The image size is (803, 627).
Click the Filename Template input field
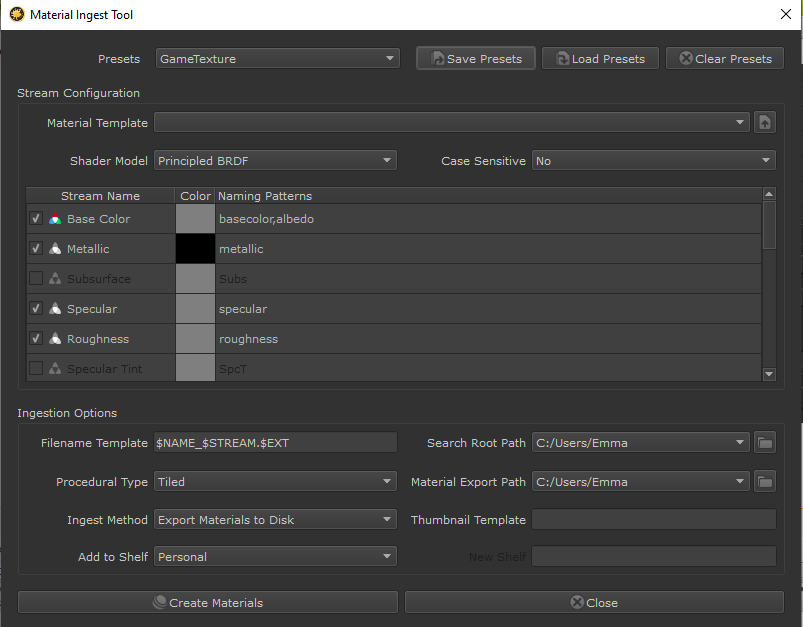coord(275,443)
